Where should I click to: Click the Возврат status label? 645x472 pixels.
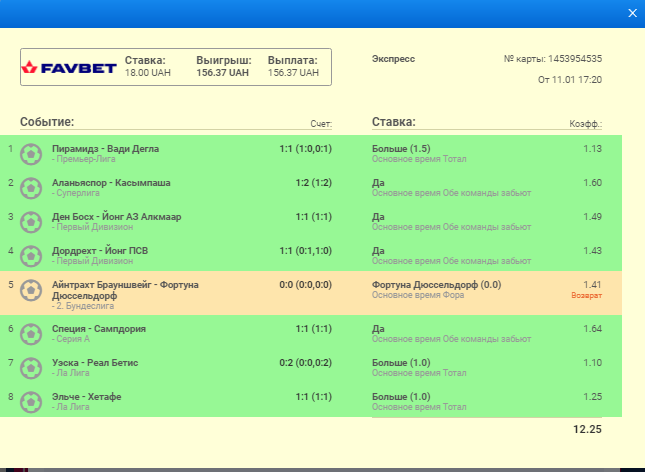click(587, 296)
